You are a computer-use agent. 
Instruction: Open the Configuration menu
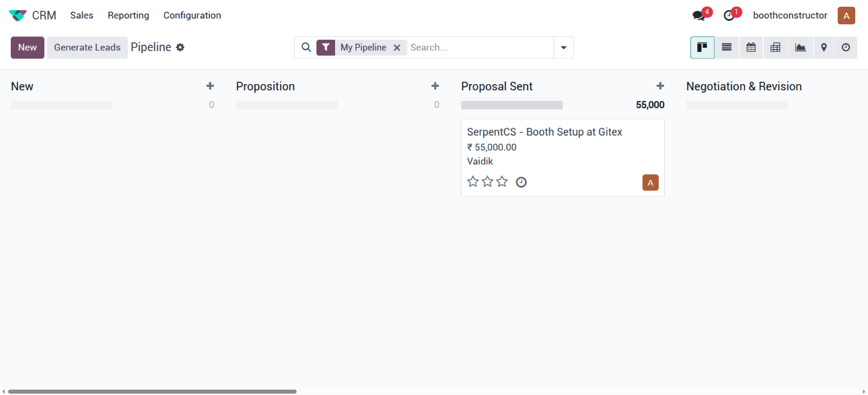[x=192, y=15]
